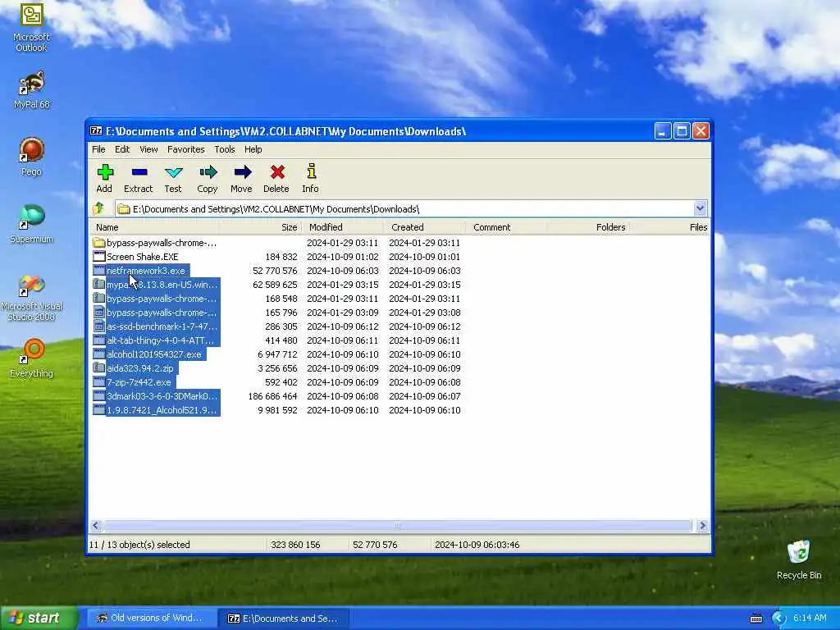The width and height of the screenshot is (840, 630).
Task: Select the MyPal 68 desktop icon
Action: pos(32,89)
